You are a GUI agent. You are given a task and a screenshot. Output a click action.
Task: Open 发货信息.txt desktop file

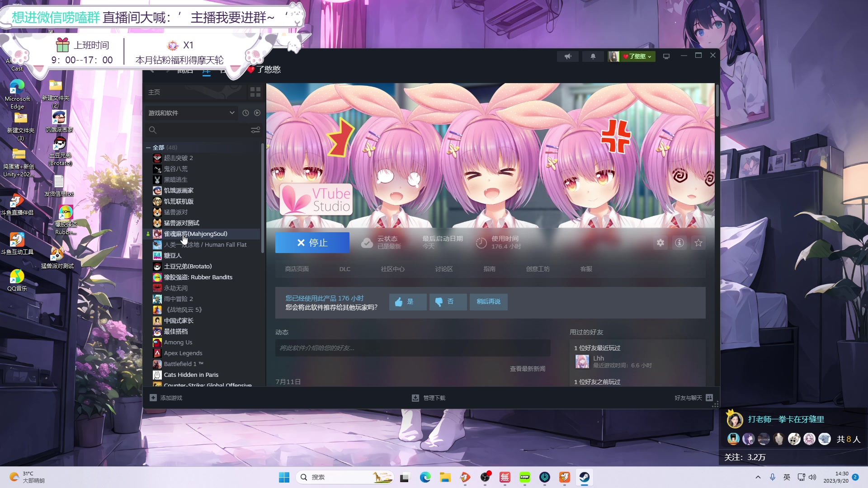tap(59, 186)
